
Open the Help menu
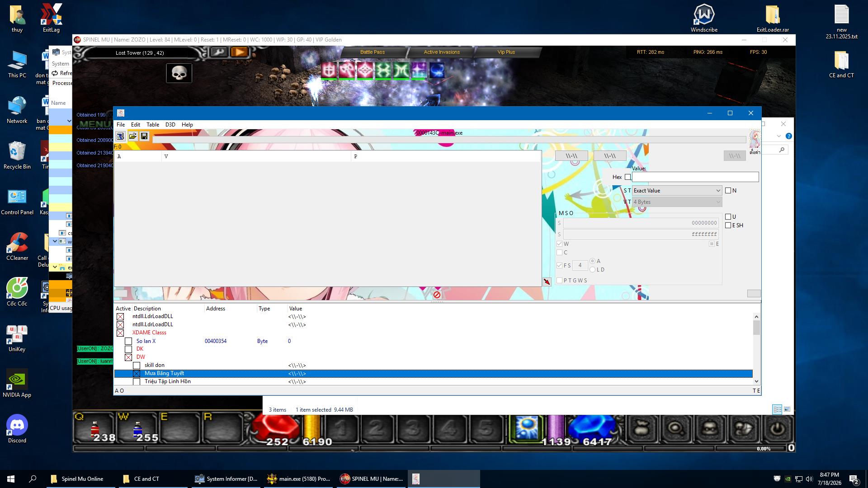point(187,125)
